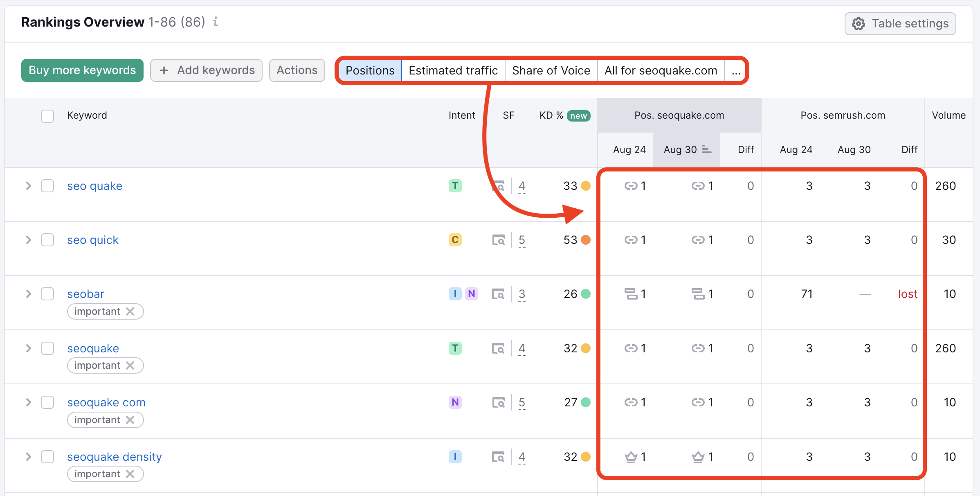Image resolution: width=980 pixels, height=496 pixels.
Task: Click Aug 30 link icon for seoquake com
Action: point(698,402)
